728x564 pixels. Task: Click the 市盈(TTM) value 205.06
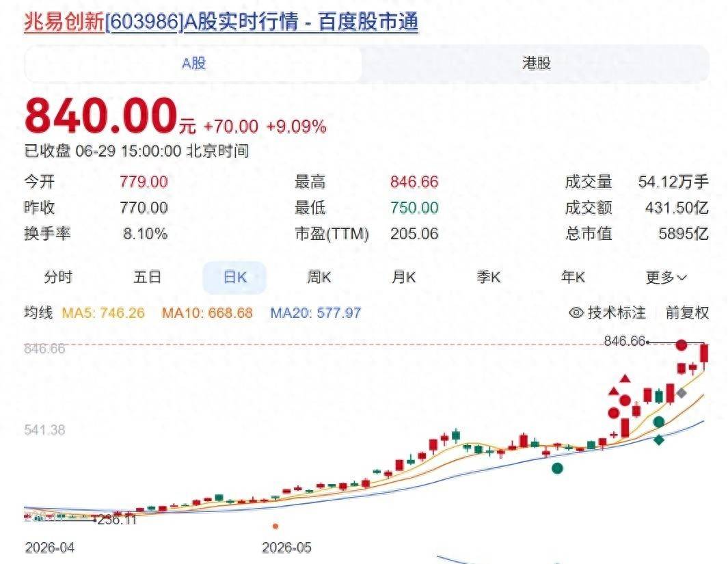[x=414, y=234]
